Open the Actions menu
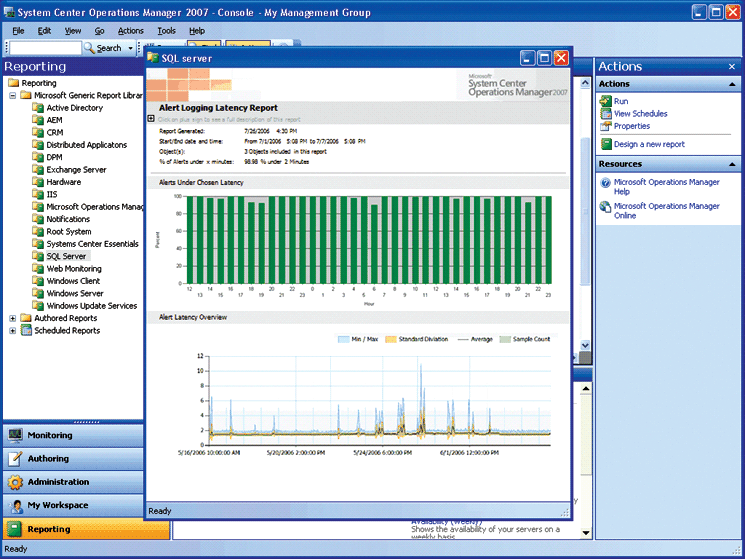The image size is (745, 559). point(130,31)
